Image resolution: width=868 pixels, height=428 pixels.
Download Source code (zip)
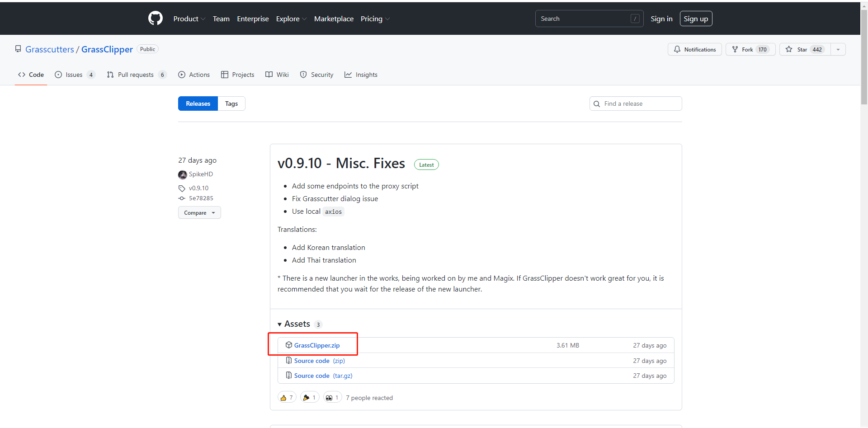tap(320, 361)
